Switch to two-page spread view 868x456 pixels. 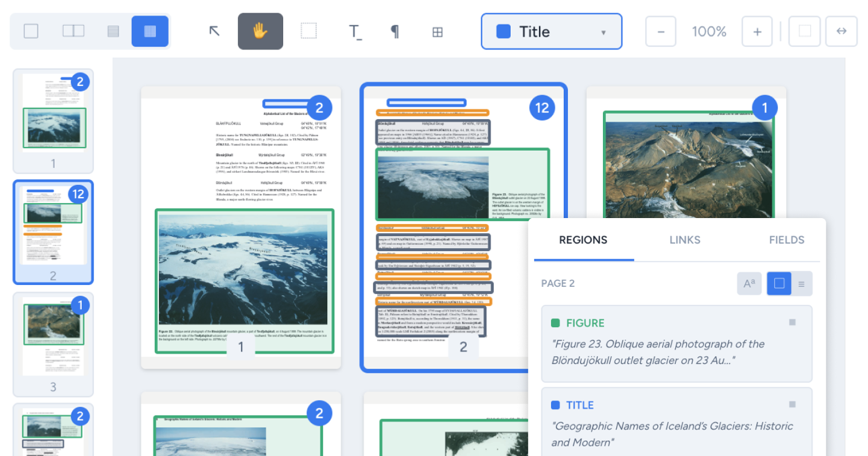click(x=73, y=31)
